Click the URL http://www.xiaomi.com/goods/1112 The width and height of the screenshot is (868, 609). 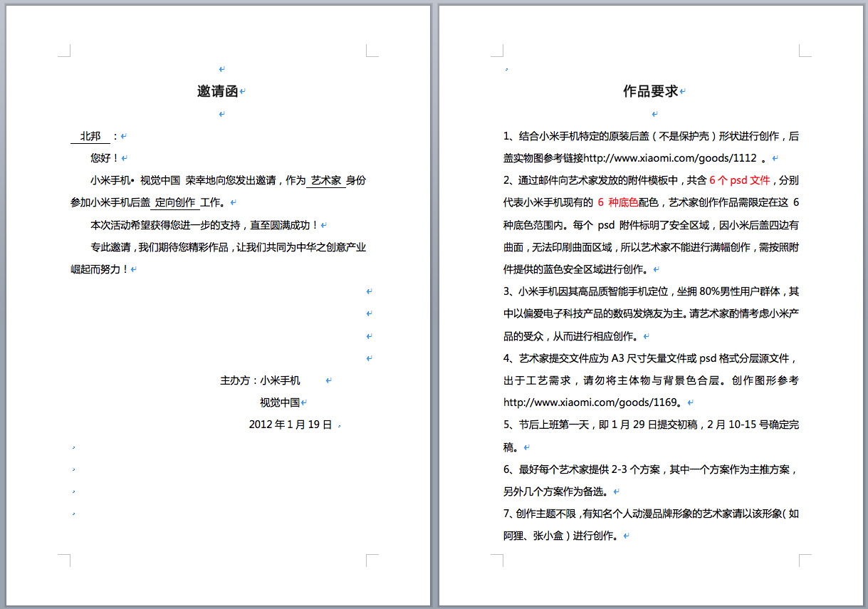tap(670, 158)
